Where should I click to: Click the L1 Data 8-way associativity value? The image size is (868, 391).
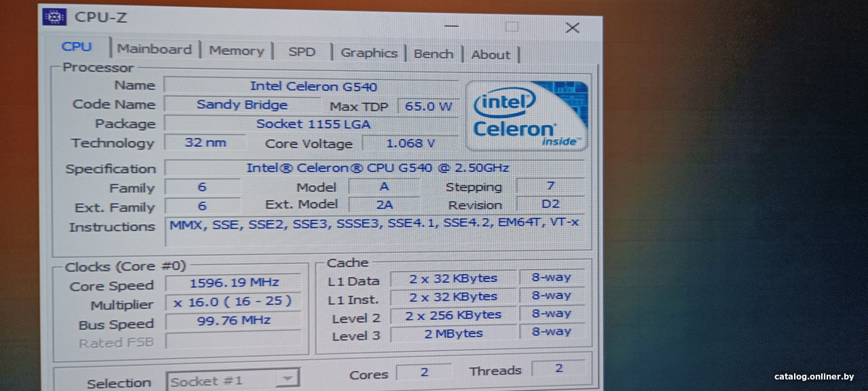tap(551, 277)
